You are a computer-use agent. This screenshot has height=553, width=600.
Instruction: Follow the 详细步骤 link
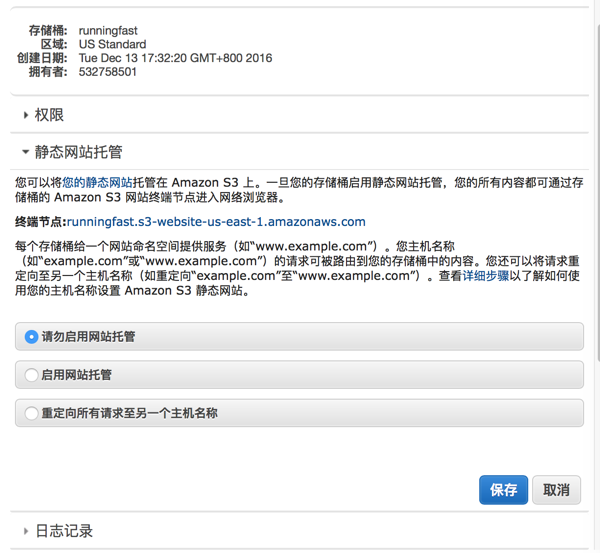coord(485,277)
